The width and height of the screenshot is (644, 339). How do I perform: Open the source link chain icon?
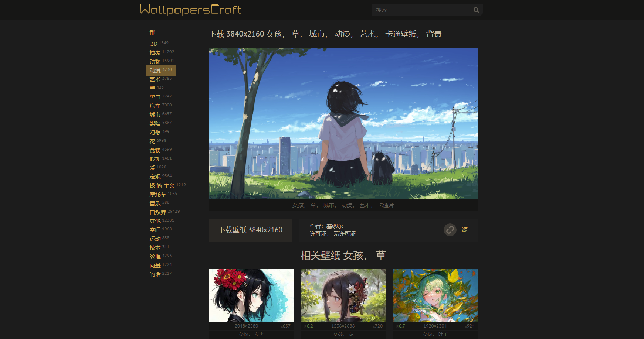[x=450, y=230]
